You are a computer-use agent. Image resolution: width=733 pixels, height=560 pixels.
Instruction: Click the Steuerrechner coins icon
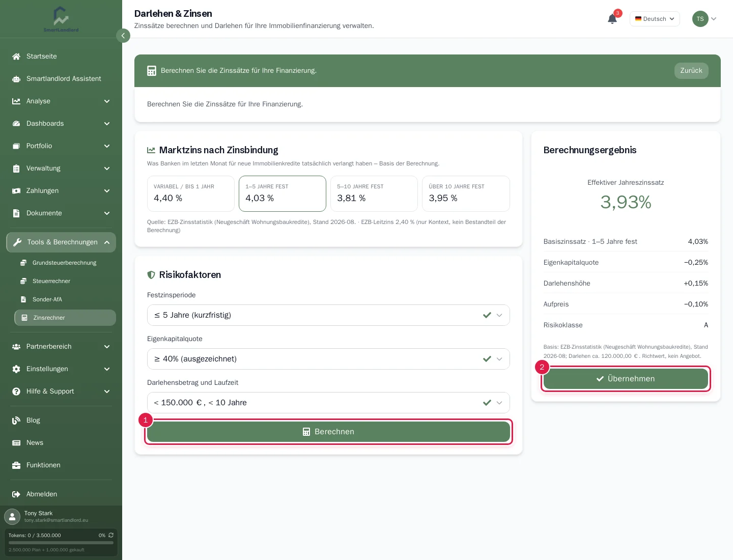pyautogui.click(x=23, y=281)
